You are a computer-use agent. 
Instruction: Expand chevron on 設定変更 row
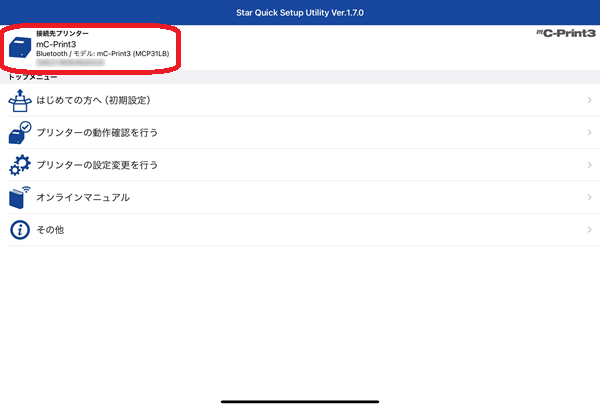589,165
